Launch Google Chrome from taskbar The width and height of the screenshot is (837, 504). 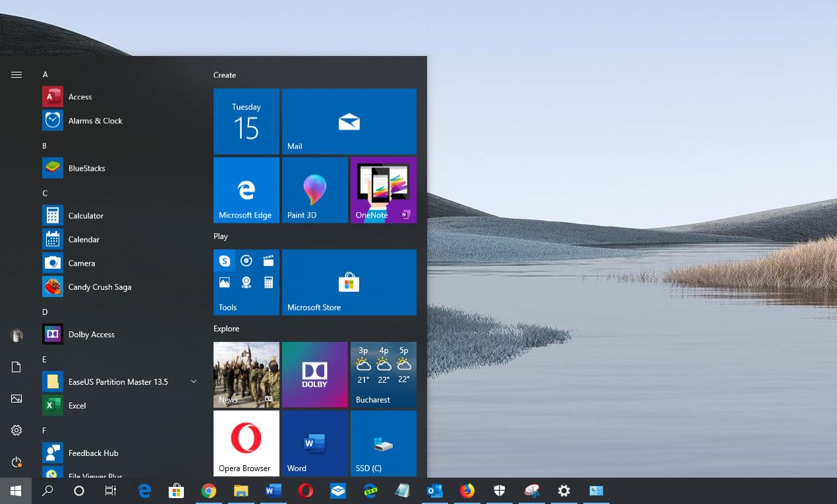[x=209, y=491]
